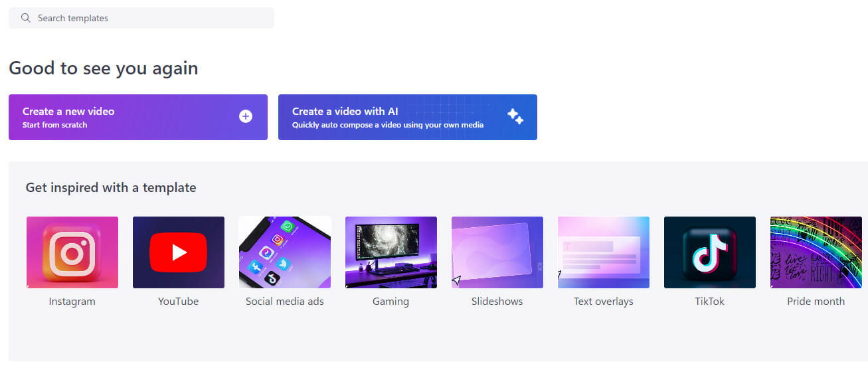Focus the Search templates field

pos(141,18)
